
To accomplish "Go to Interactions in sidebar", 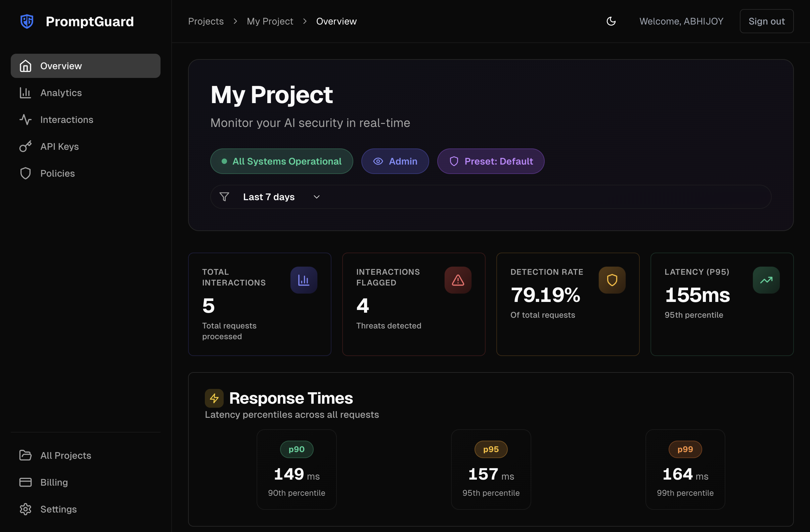I will (x=66, y=120).
